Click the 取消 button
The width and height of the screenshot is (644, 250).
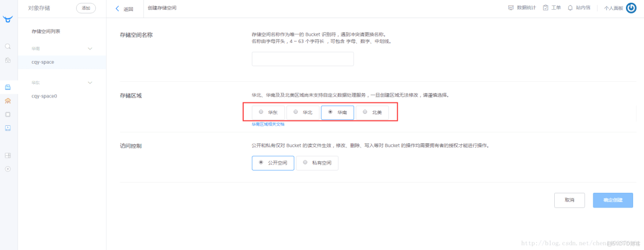(x=569, y=200)
